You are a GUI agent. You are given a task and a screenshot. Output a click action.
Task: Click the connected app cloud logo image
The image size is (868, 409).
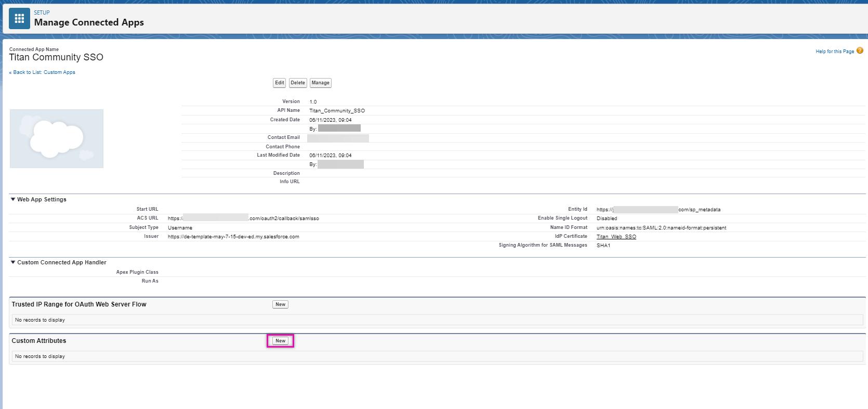click(57, 138)
